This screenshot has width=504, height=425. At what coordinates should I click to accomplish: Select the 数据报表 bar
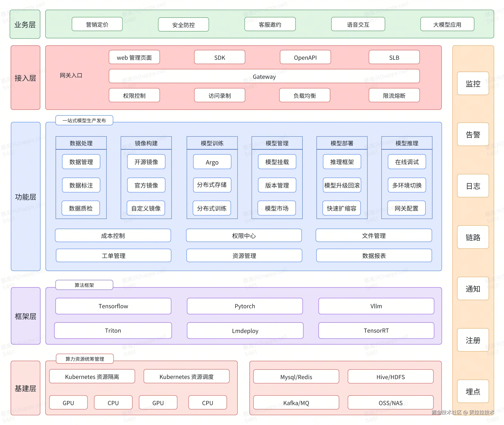point(374,255)
